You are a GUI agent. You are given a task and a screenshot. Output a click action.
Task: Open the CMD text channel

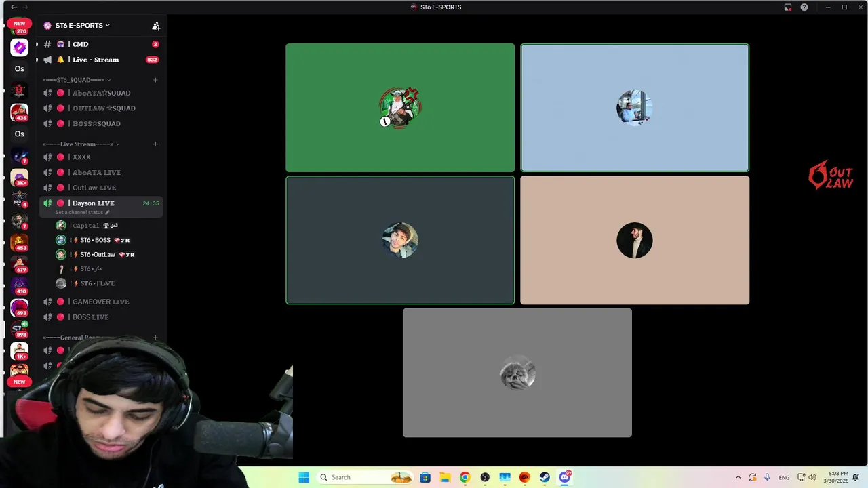pos(100,44)
